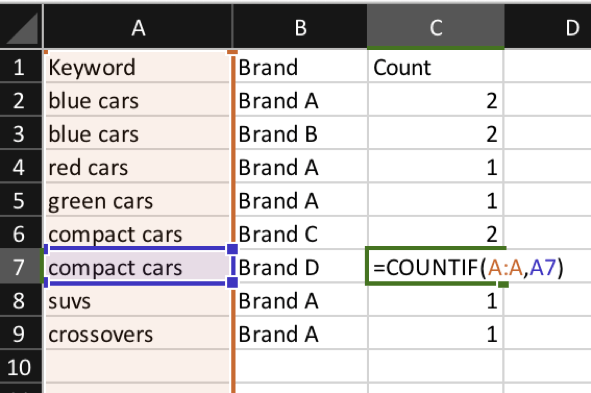The image size is (591, 393).
Task: Click the 'red cars' cell
Action: point(138,167)
